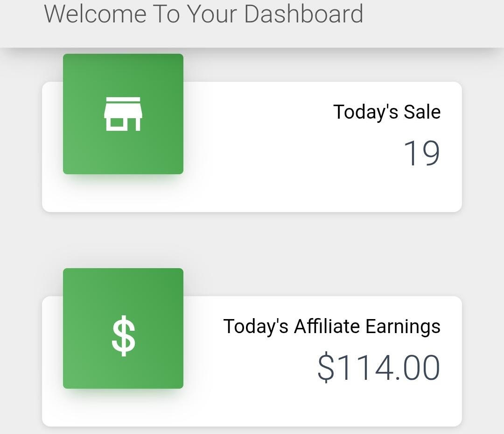Click the Welcome To Your Dashboard heading
The height and width of the screenshot is (434, 504).
(203, 14)
